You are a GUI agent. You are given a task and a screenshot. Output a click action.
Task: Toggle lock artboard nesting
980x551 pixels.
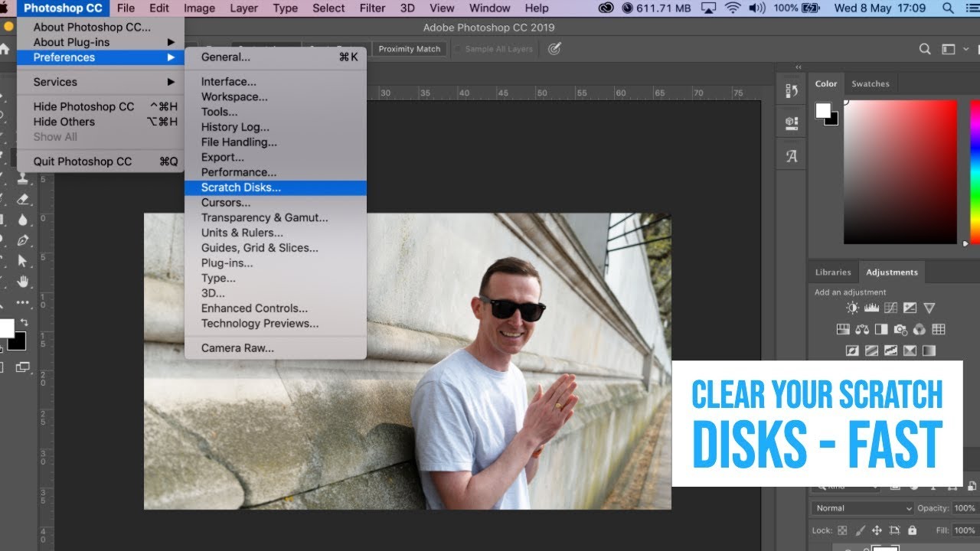pos(894,530)
